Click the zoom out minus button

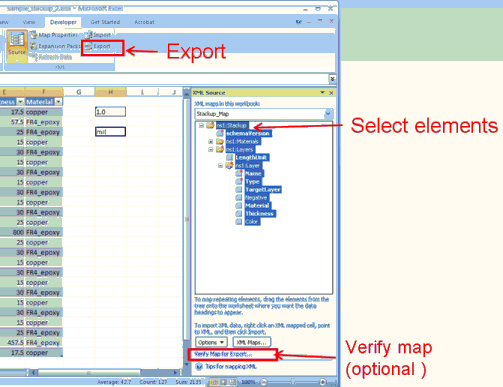[263, 382]
